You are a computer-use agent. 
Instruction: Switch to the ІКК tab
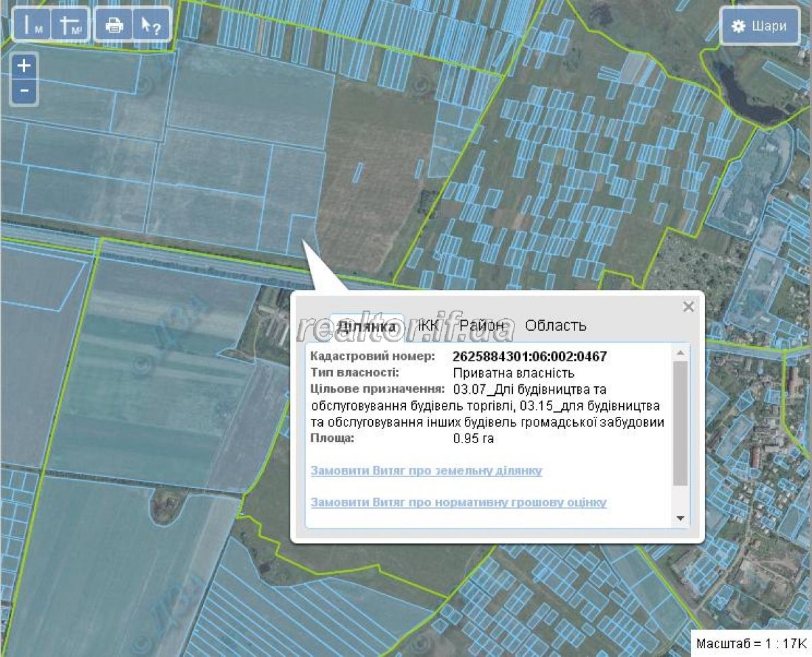[428, 325]
